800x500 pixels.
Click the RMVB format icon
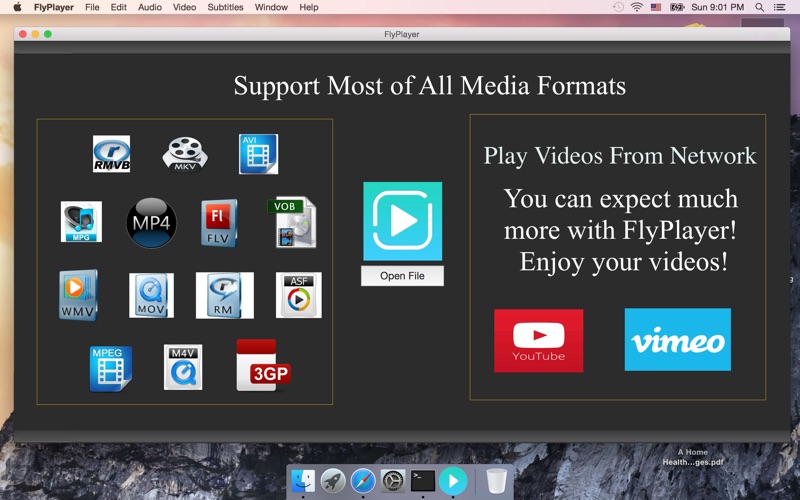point(111,154)
